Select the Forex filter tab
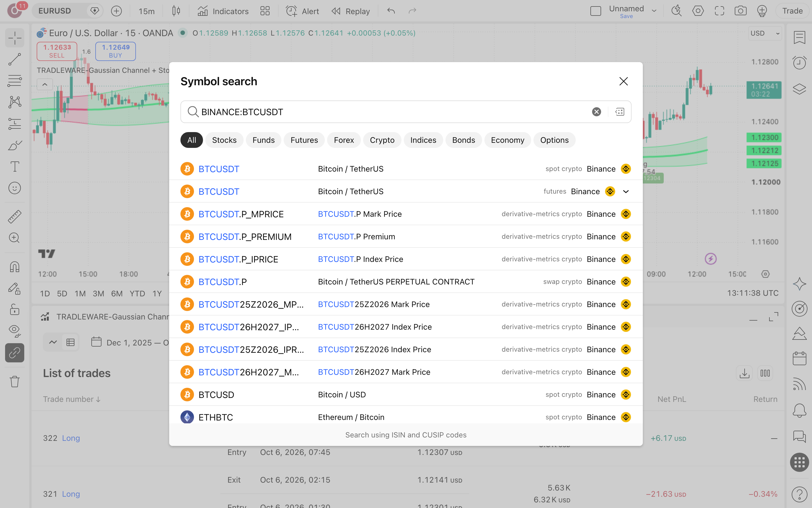Screen dimensions: 812x508 click(x=344, y=140)
